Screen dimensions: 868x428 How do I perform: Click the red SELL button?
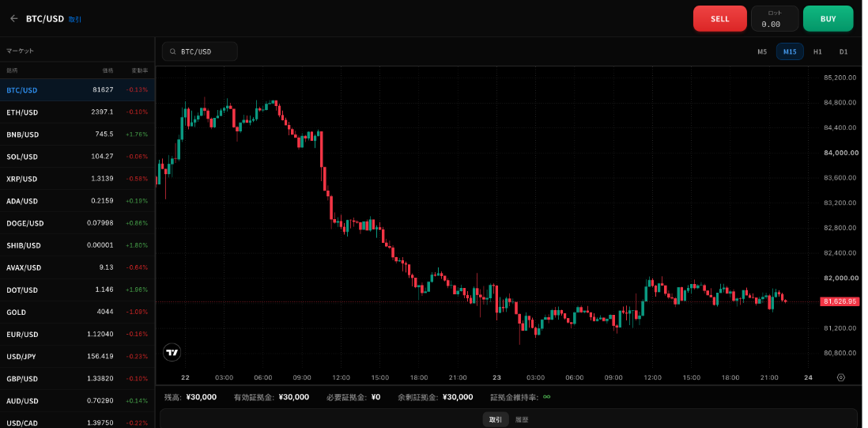click(x=719, y=19)
